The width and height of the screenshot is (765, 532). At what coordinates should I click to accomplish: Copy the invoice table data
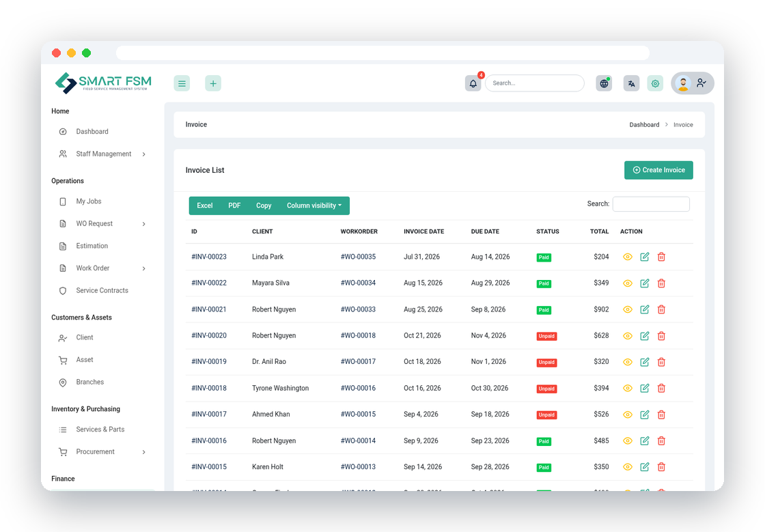click(x=264, y=206)
